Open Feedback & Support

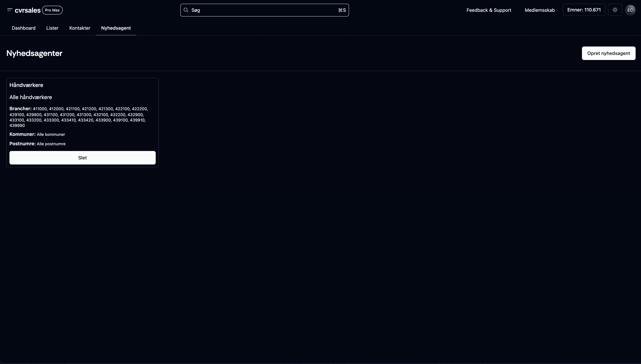(489, 10)
